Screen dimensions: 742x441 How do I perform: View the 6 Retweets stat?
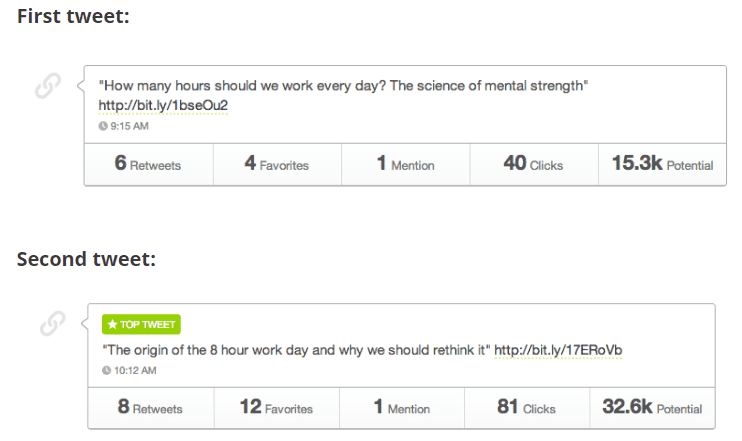point(149,164)
